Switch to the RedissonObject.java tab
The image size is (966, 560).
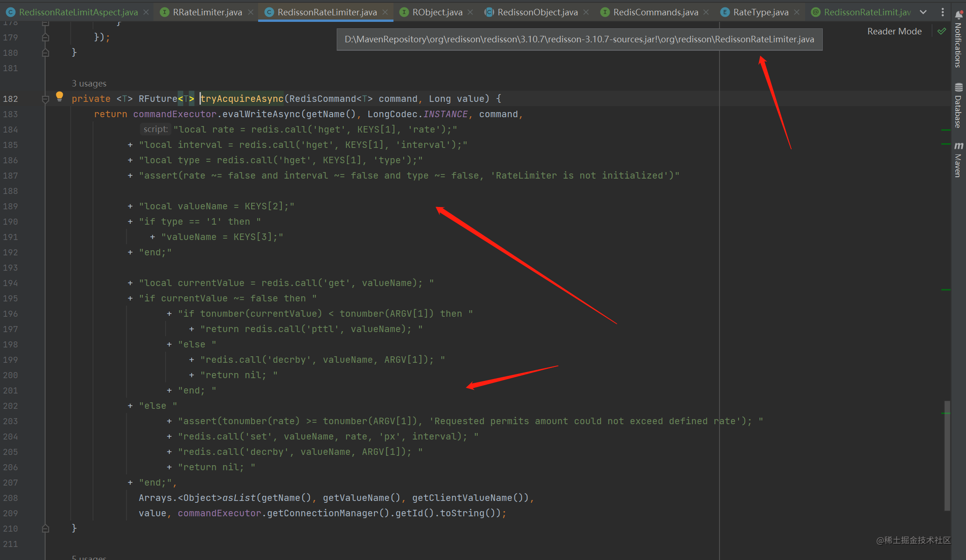click(537, 12)
